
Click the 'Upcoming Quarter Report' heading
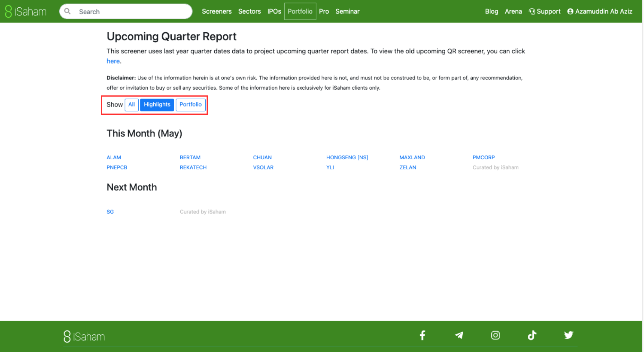pos(171,36)
